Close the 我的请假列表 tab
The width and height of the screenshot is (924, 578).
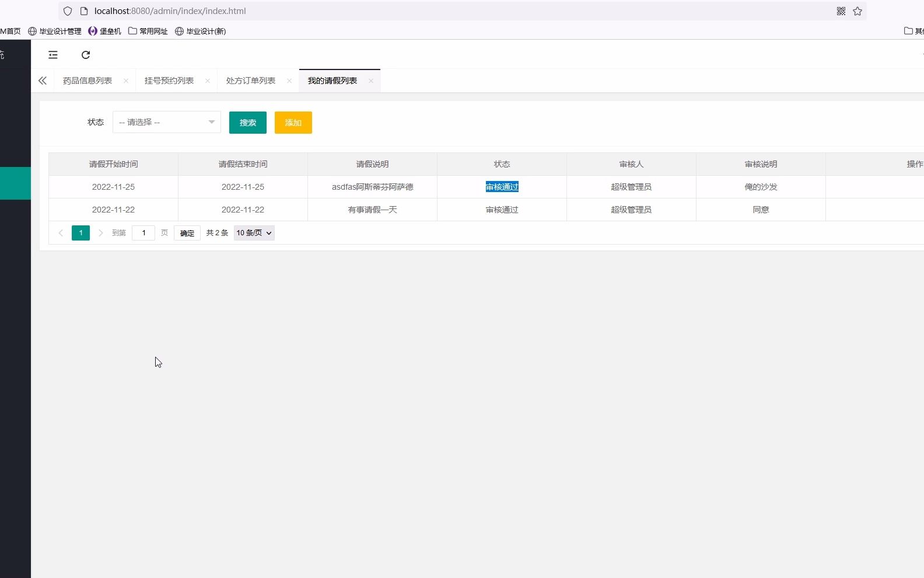(x=371, y=81)
